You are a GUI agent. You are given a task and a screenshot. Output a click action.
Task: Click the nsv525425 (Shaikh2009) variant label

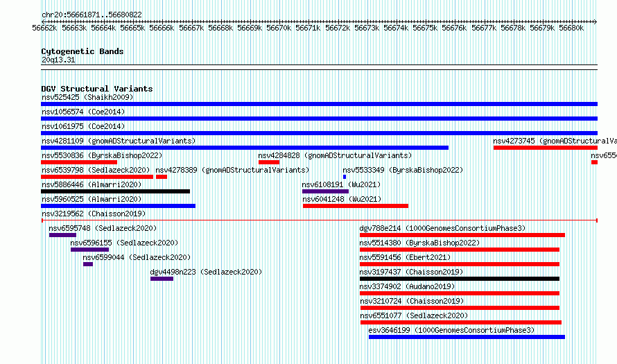(x=87, y=97)
